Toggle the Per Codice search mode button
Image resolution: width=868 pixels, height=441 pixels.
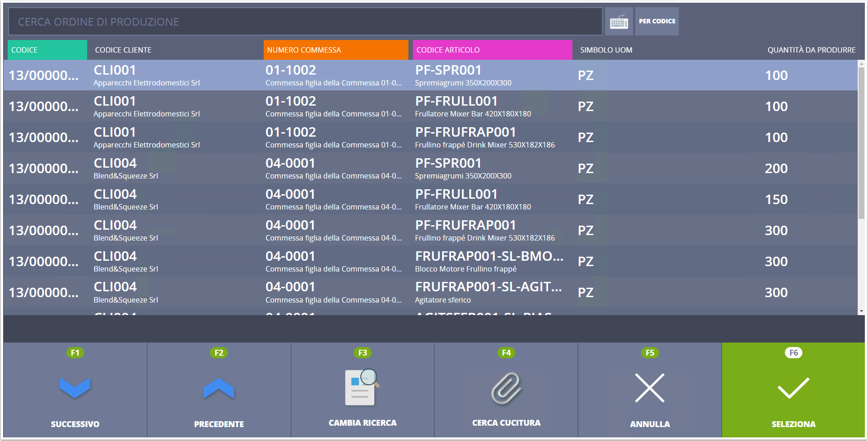pyautogui.click(x=657, y=21)
